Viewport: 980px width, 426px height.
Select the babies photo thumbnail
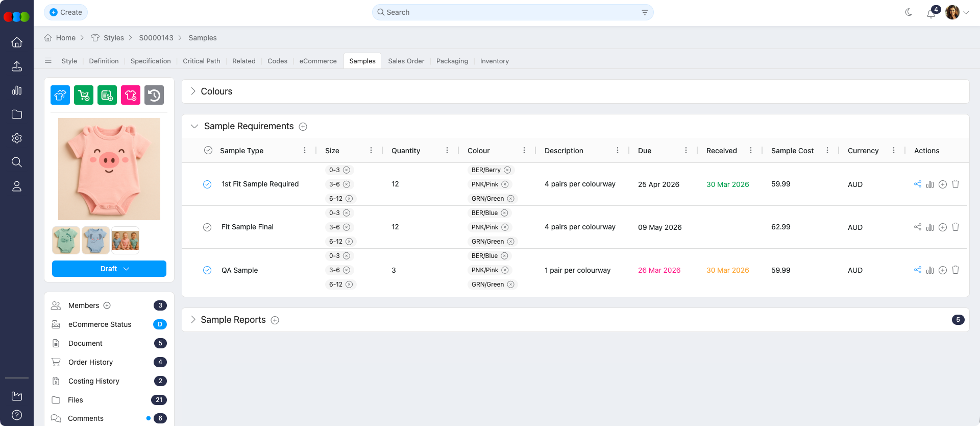click(x=126, y=240)
